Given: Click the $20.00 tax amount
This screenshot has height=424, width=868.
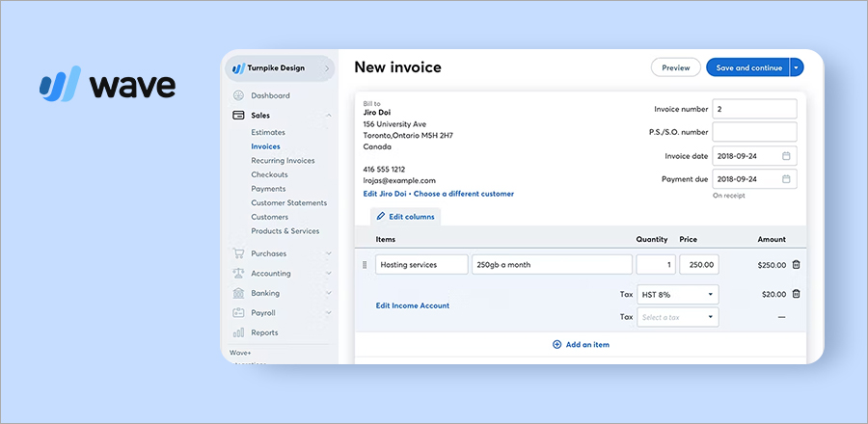Looking at the screenshot, I should point(773,294).
